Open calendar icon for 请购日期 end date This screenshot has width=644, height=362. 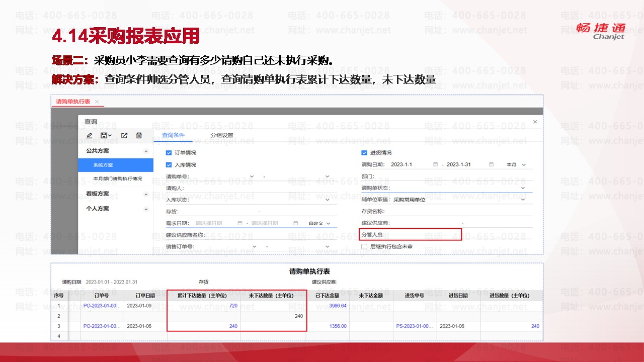pyautogui.click(x=491, y=164)
